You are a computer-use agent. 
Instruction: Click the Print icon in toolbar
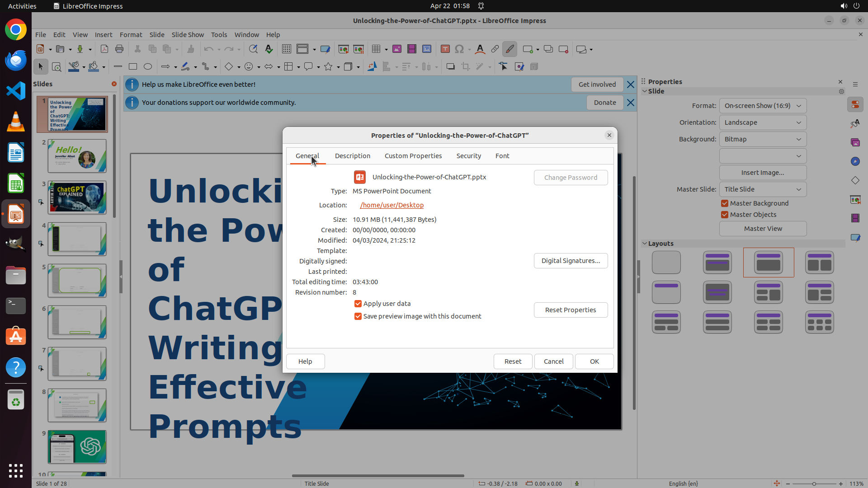click(119, 49)
